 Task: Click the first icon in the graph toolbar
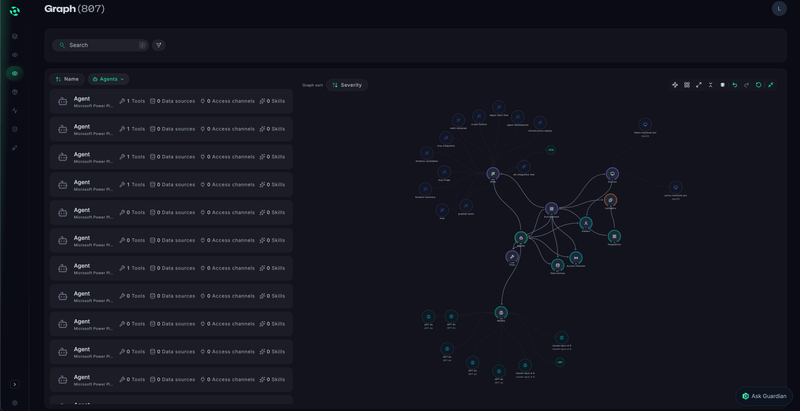point(675,85)
